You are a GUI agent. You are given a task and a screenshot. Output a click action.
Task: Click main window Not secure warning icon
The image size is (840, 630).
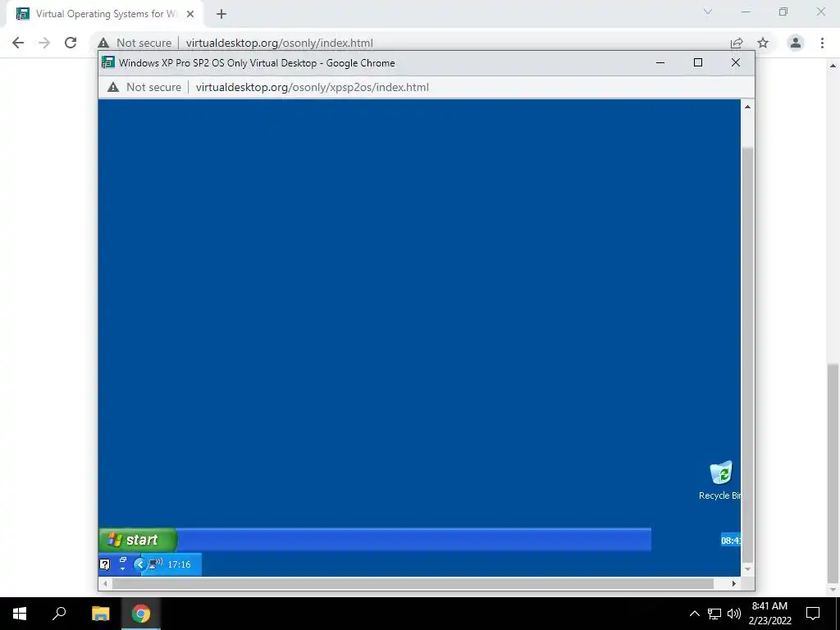(x=103, y=43)
